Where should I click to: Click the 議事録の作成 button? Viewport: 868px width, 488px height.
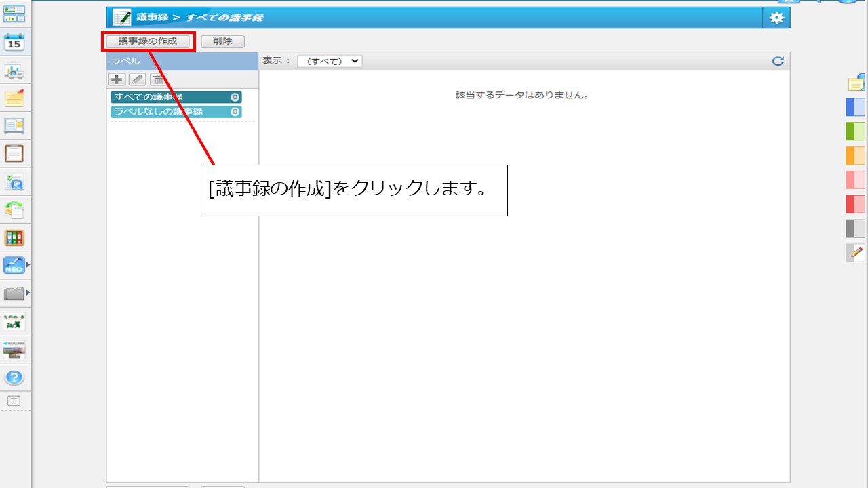point(148,41)
